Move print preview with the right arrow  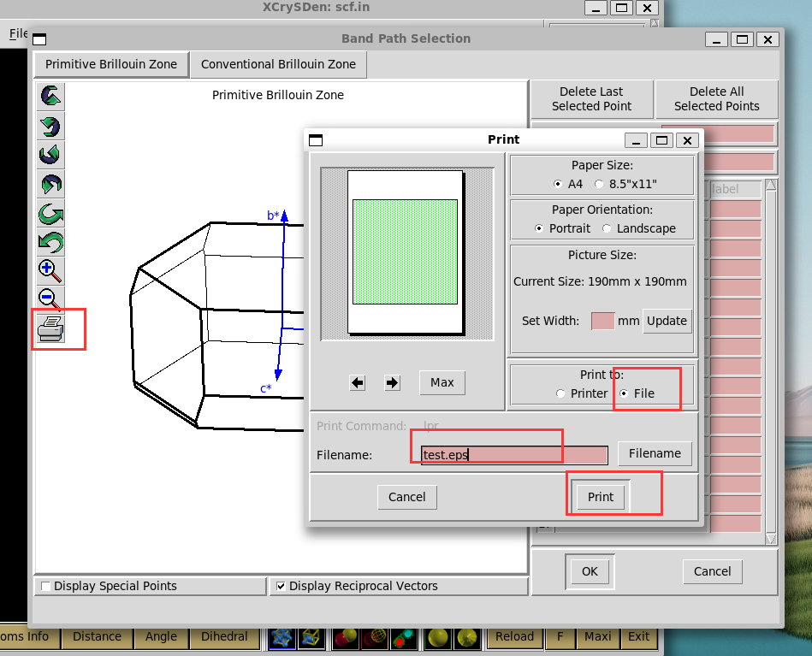coord(392,382)
